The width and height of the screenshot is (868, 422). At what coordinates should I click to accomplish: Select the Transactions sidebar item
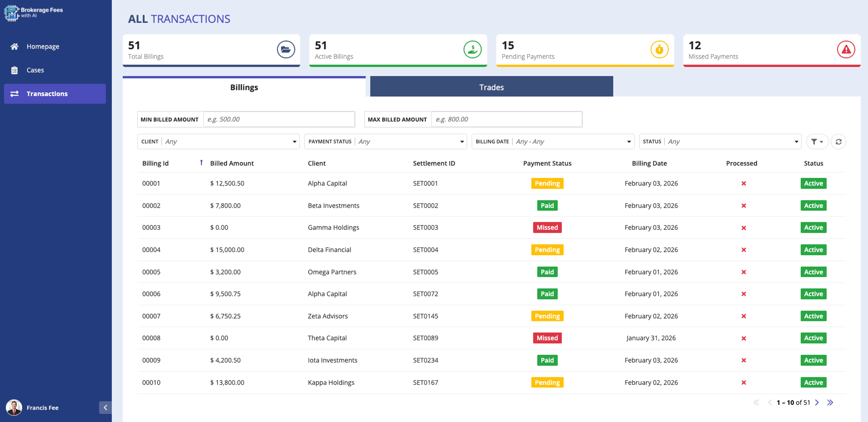click(55, 94)
